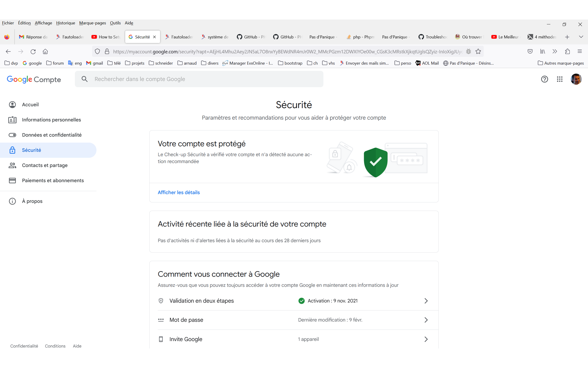The width and height of the screenshot is (588, 368).
Task: Open the account profile picture
Action: coord(576,79)
